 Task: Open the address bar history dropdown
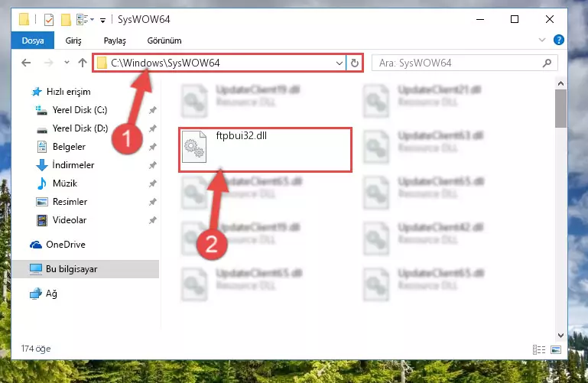339,63
